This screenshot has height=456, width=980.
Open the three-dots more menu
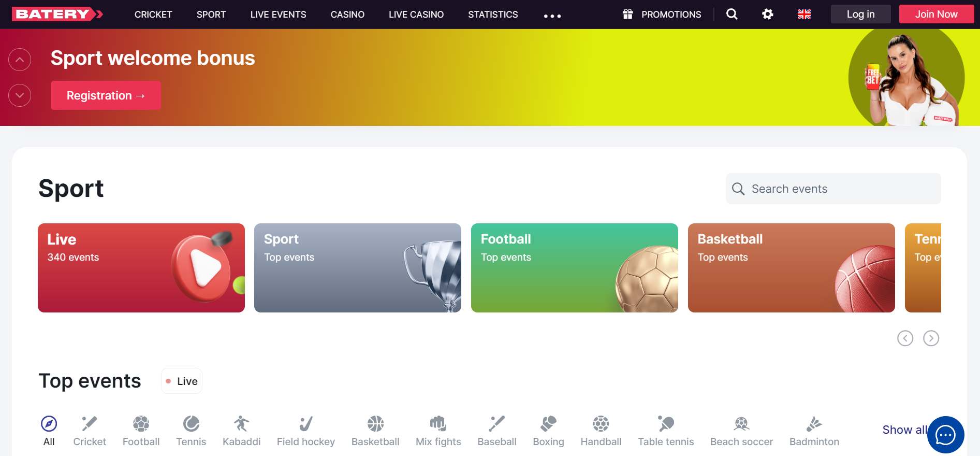tap(552, 16)
